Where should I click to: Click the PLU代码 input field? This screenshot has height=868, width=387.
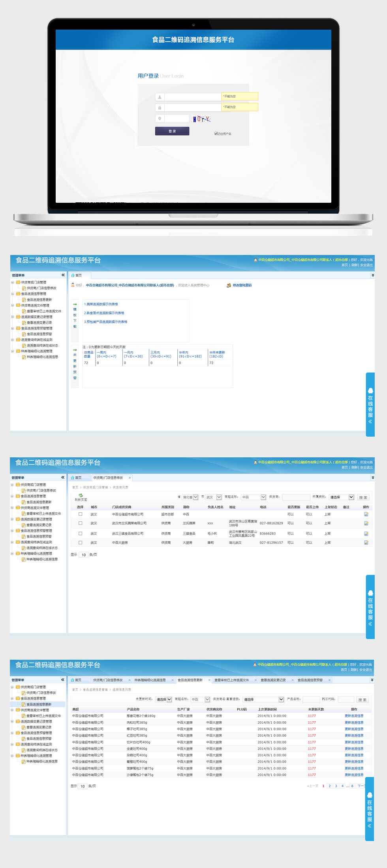(346, 700)
